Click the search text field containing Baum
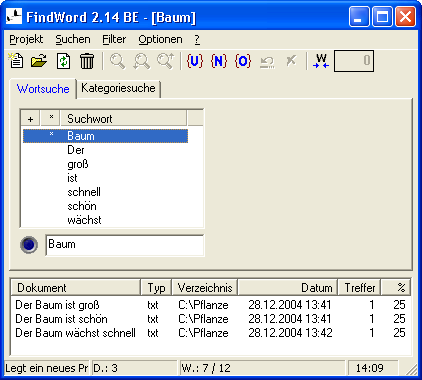The width and height of the screenshot is (422, 380). pos(125,245)
